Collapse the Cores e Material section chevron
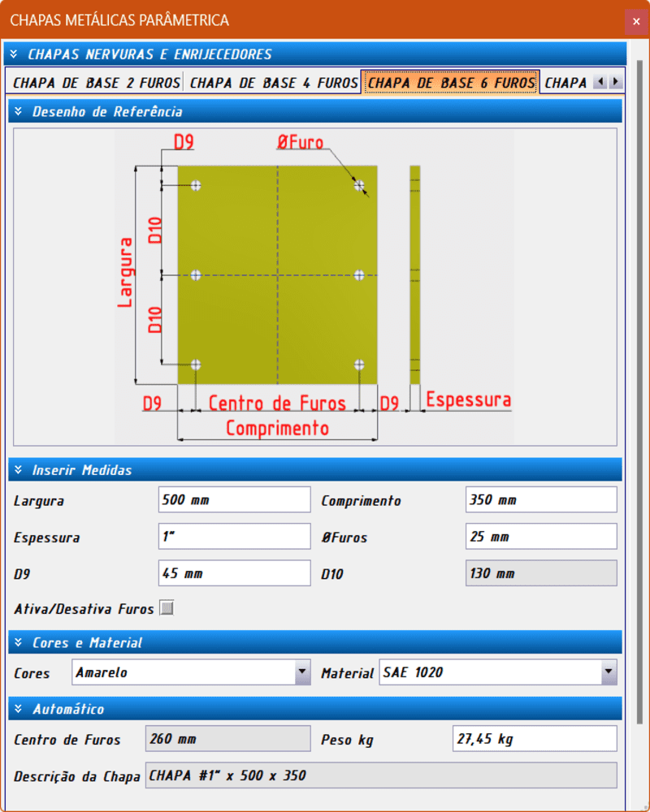The image size is (650, 812). coord(19,642)
